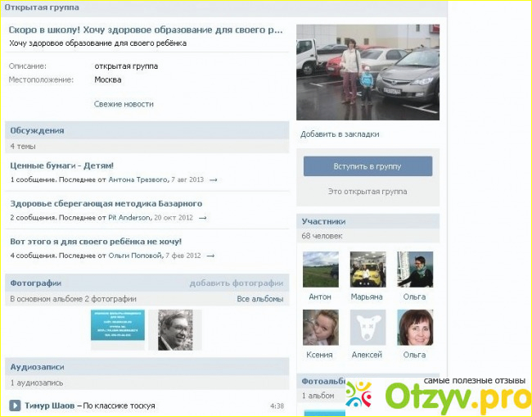Open Свежие новости link
This screenshot has height=417, width=532.
pos(124,104)
